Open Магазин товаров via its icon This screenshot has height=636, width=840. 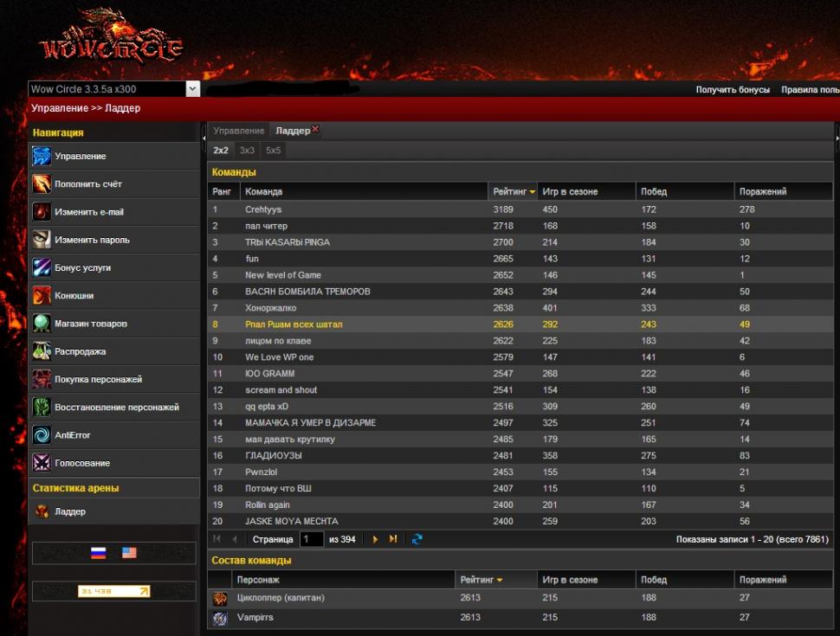point(42,324)
